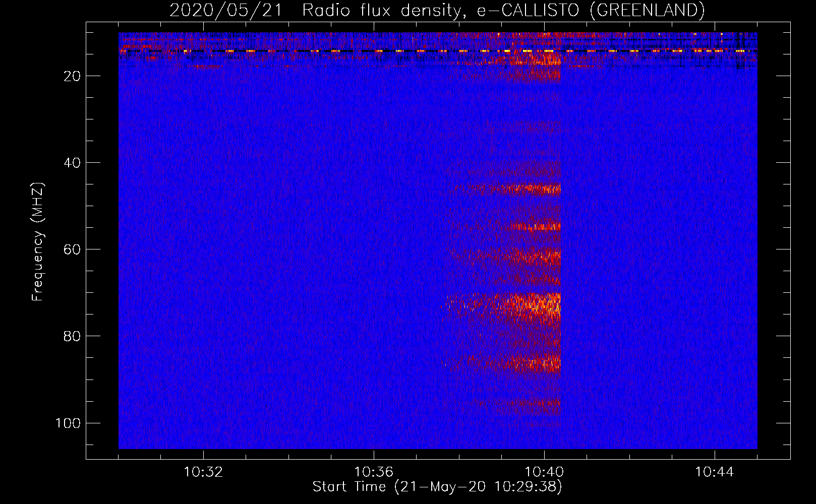
Task: Click the 'Start Time (21-May-20 10:29:38)' axis label
Action: tap(437, 487)
